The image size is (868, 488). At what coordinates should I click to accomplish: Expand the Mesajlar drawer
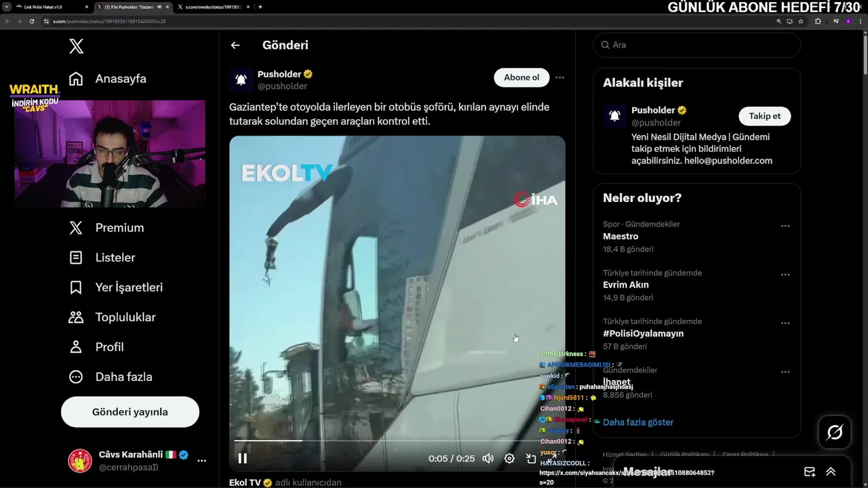pyautogui.click(x=831, y=472)
